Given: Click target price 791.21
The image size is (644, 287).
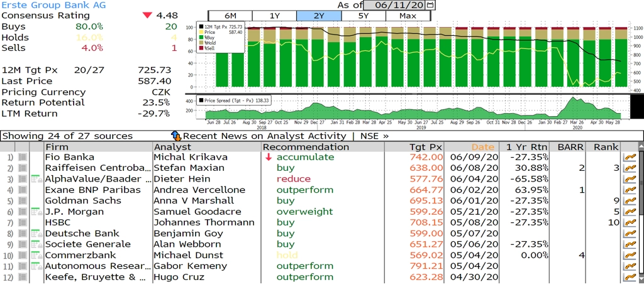Looking at the screenshot, I should tap(426, 266).
